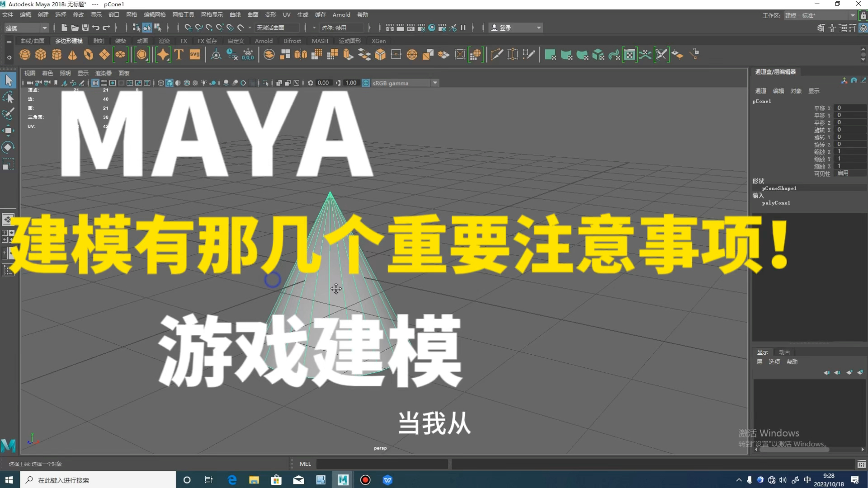Open the 建模 menu set dropdown
Screen dimensions: 868x488
pos(26,28)
